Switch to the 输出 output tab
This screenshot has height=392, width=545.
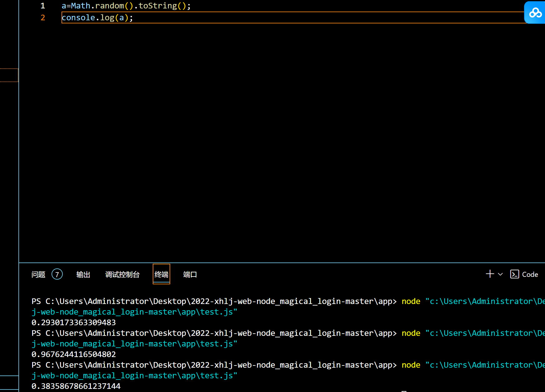click(x=83, y=274)
